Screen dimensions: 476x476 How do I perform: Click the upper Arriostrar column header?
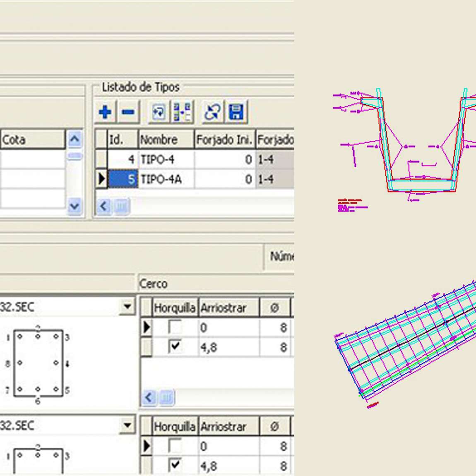pyautogui.click(x=229, y=308)
